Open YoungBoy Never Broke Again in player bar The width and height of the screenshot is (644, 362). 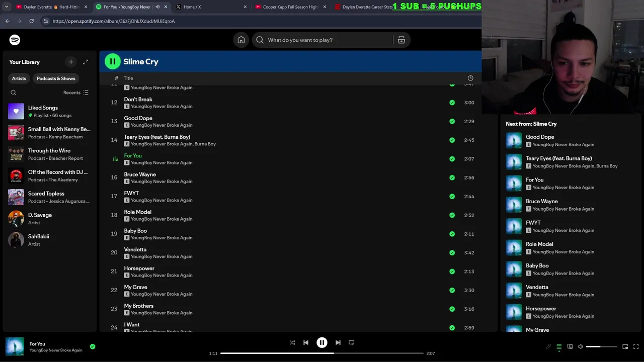point(56,350)
